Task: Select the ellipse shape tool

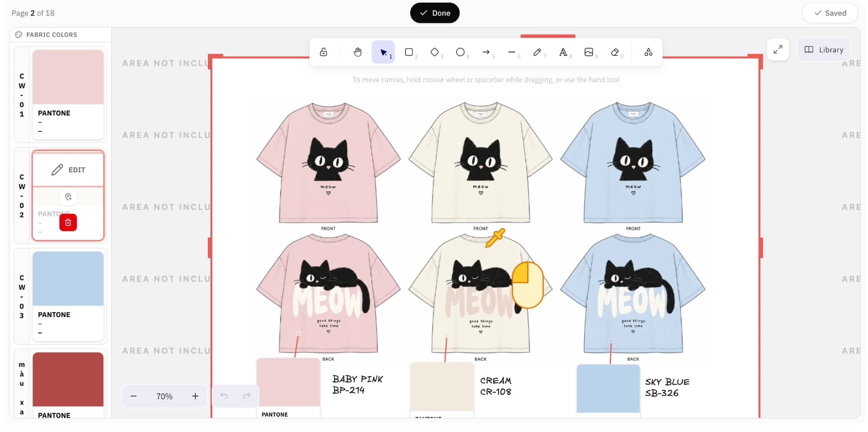Action: point(460,52)
